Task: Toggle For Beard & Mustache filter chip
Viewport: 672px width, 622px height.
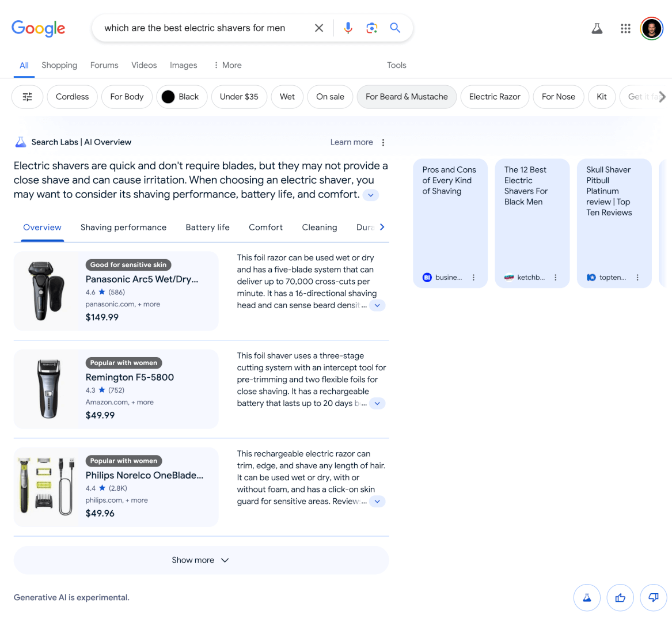Action: click(407, 97)
